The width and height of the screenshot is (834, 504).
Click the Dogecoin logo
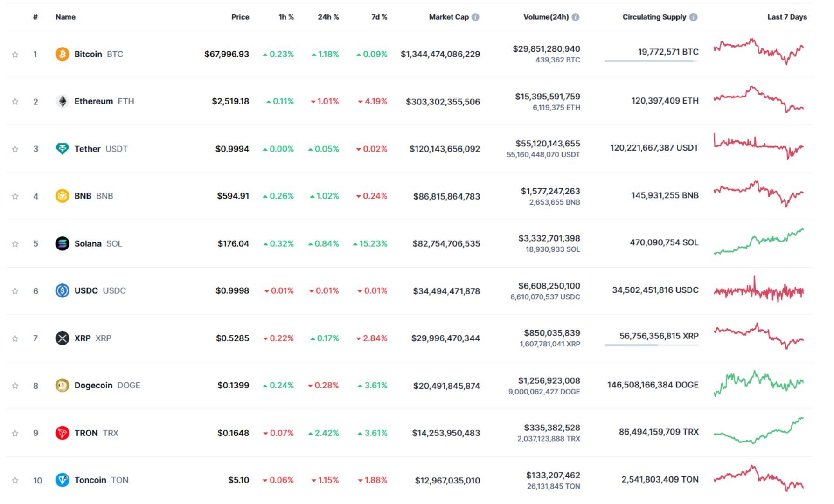pos(62,385)
